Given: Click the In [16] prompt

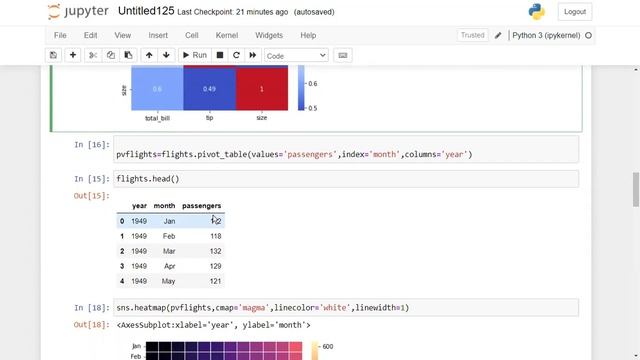Looking at the screenshot, I should (92, 144).
